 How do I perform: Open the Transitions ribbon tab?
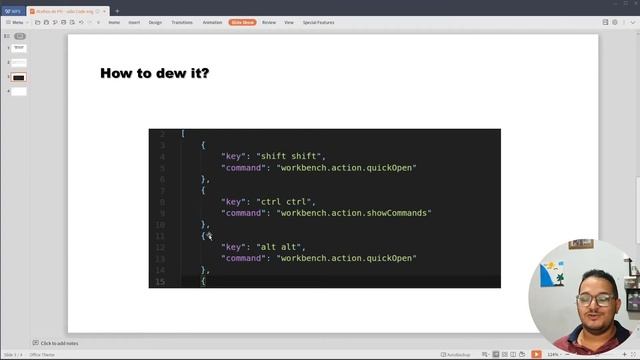click(182, 22)
